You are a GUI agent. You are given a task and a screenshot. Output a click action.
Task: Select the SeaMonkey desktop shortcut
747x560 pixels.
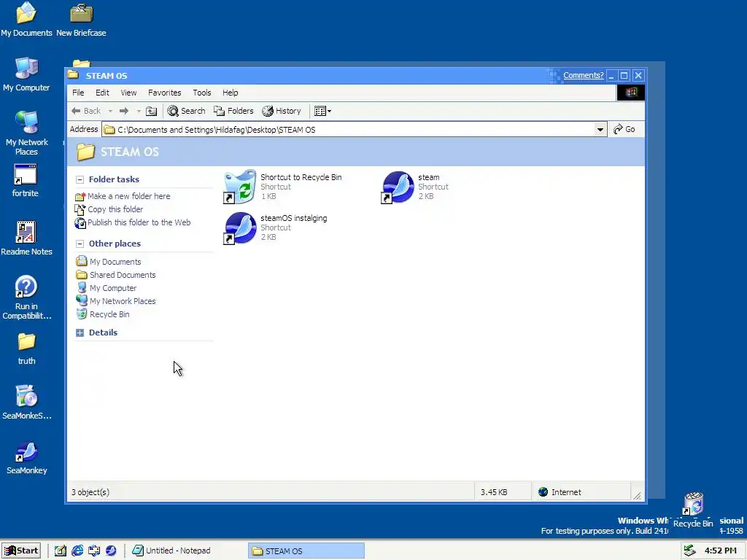(x=27, y=458)
